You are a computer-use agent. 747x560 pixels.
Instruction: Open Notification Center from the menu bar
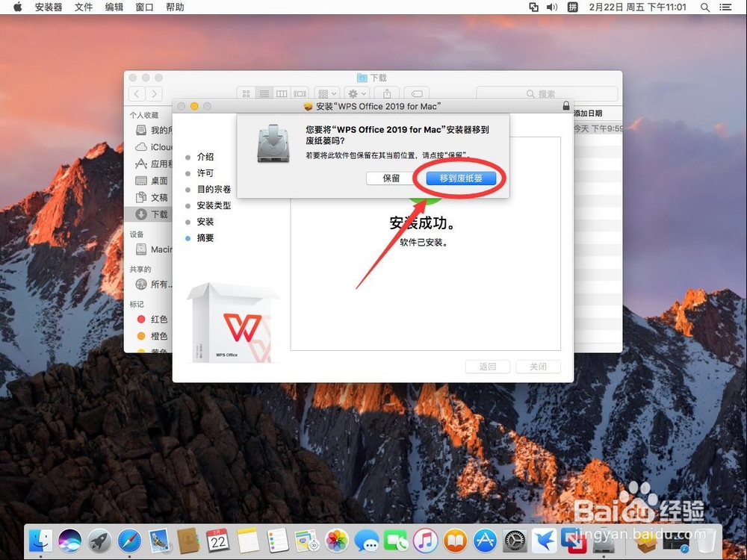click(725, 7)
